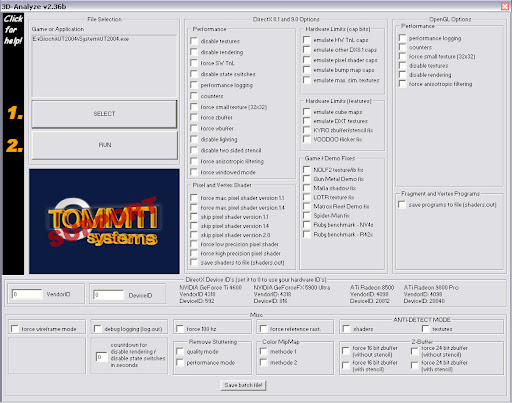512x403 pixels.
Task: Click the RUN button
Action: click(105, 145)
